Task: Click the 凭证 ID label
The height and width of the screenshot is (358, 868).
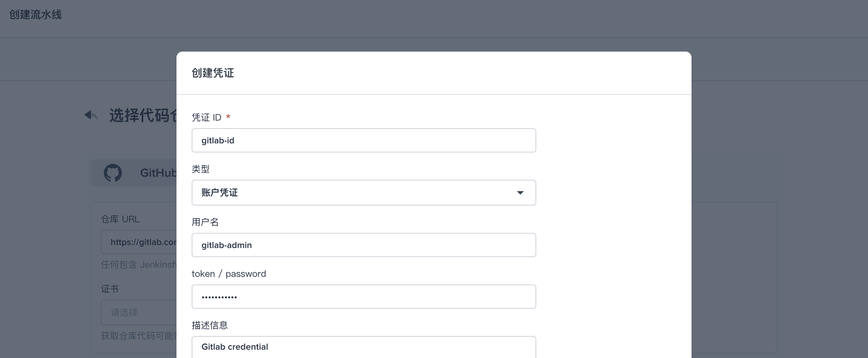Action: click(206, 117)
